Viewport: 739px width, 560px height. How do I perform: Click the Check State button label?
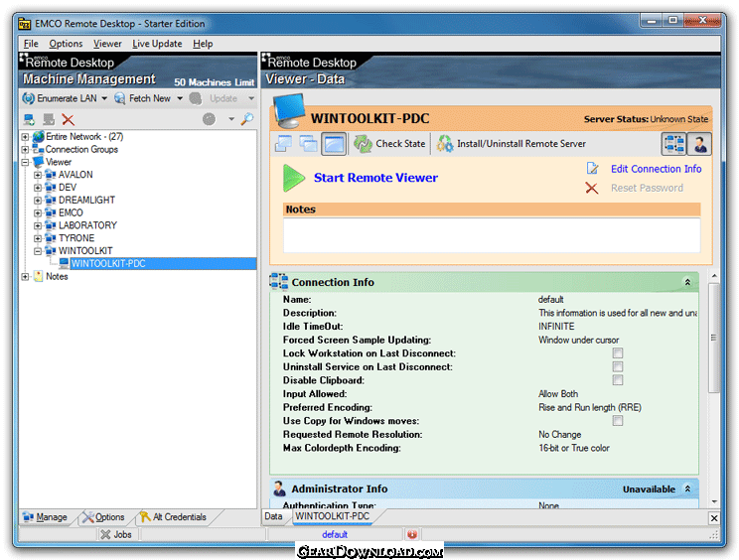[x=400, y=144]
